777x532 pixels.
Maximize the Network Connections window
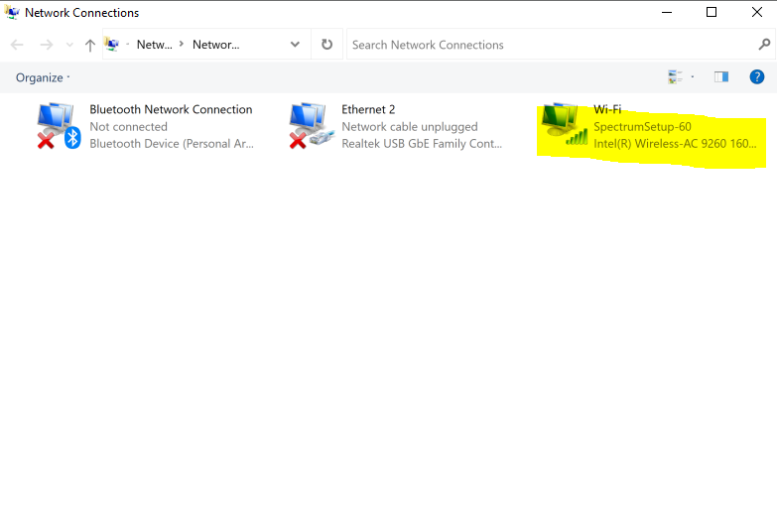712,12
